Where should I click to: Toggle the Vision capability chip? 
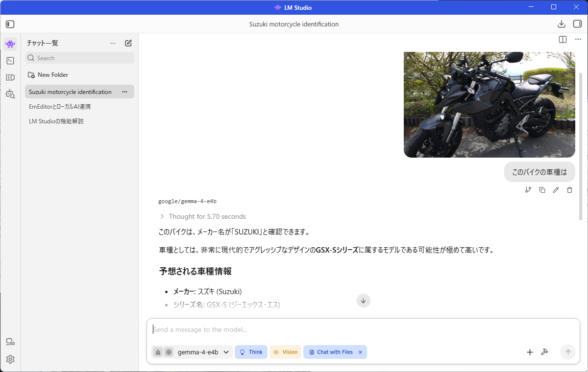coord(285,352)
